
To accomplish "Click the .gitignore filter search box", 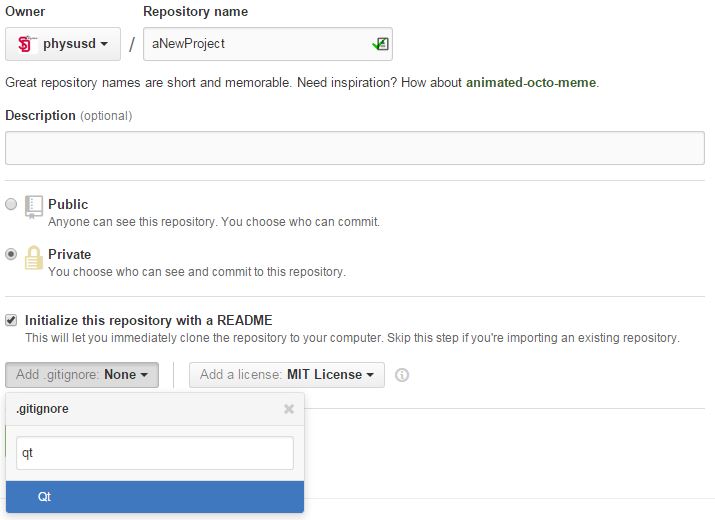I will [155, 453].
